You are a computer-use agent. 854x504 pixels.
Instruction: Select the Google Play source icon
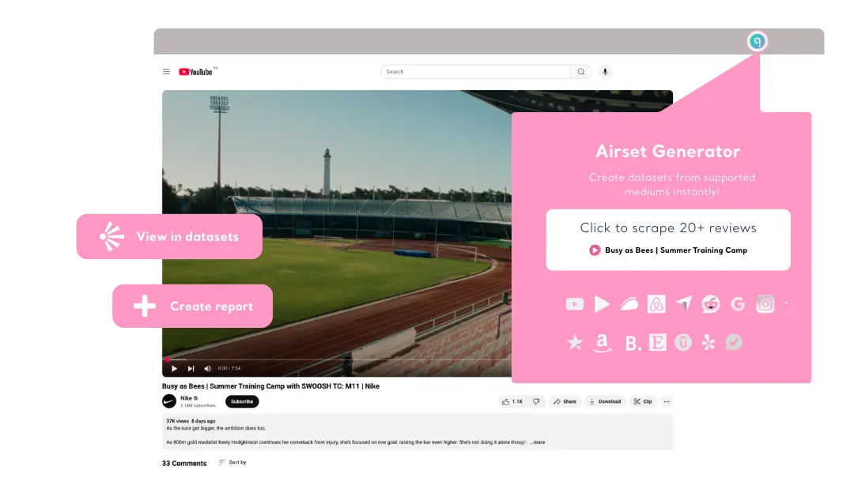point(602,304)
